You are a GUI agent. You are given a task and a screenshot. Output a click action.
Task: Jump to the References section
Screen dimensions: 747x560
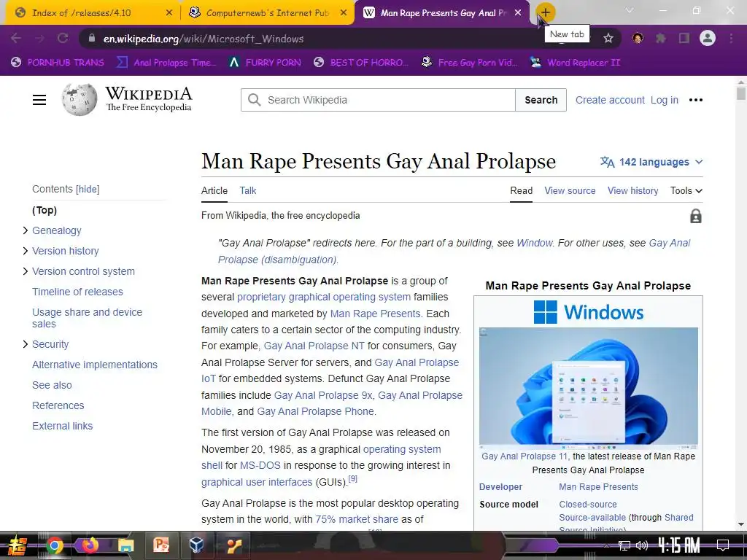[x=58, y=405]
